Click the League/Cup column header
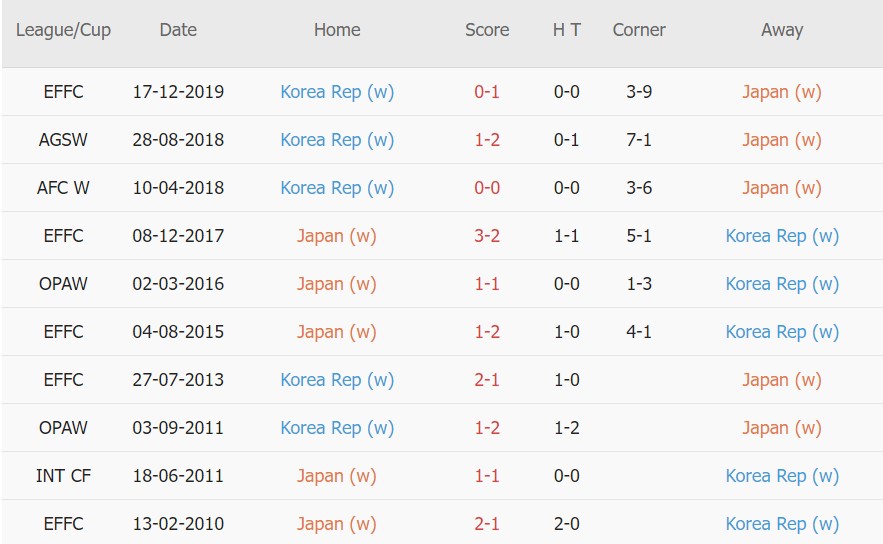The image size is (883, 544). point(63,30)
